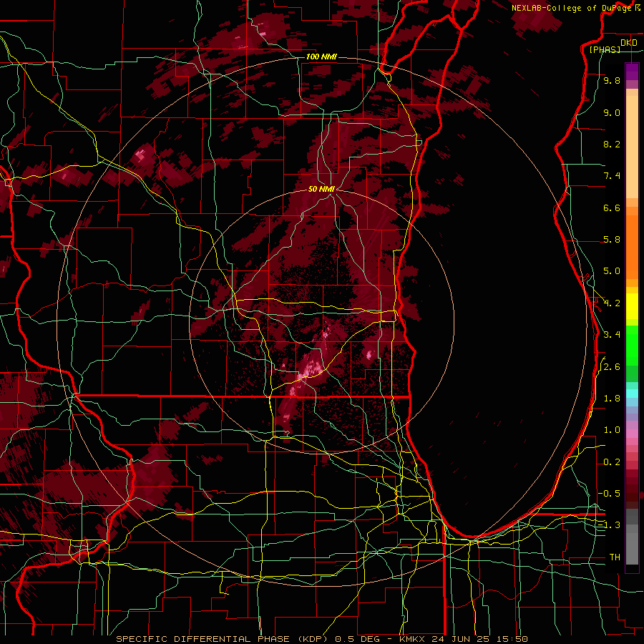Click the 9.8 scale value
The height and width of the screenshot is (644, 644).
click(612, 81)
